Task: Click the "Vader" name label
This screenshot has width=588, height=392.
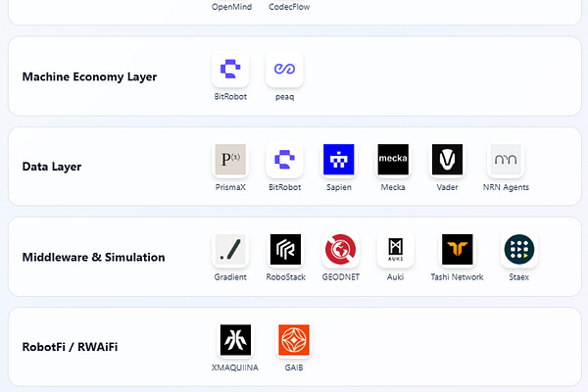Action: coord(447,187)
